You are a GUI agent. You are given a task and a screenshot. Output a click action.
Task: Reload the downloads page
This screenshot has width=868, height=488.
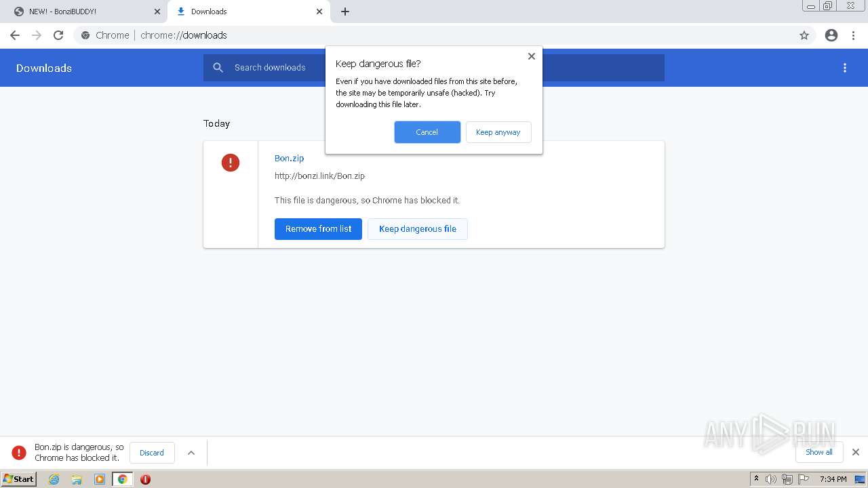point(58,35)
